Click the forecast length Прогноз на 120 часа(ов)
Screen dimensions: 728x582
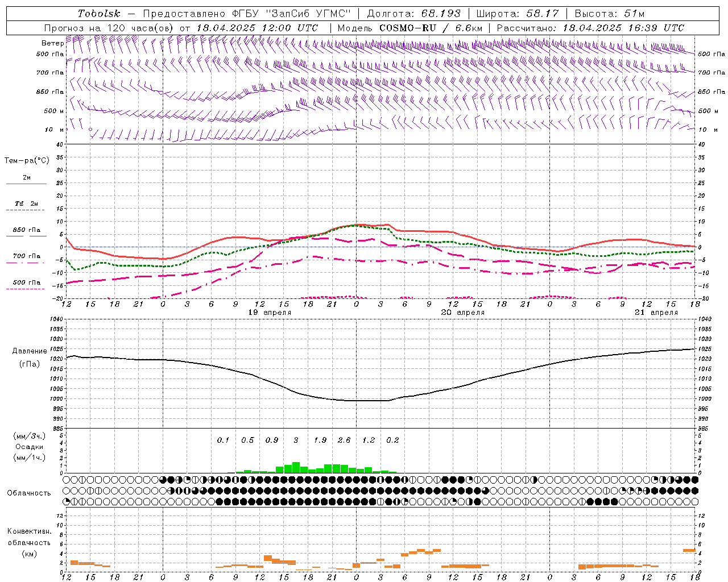[x=109, y=28]
